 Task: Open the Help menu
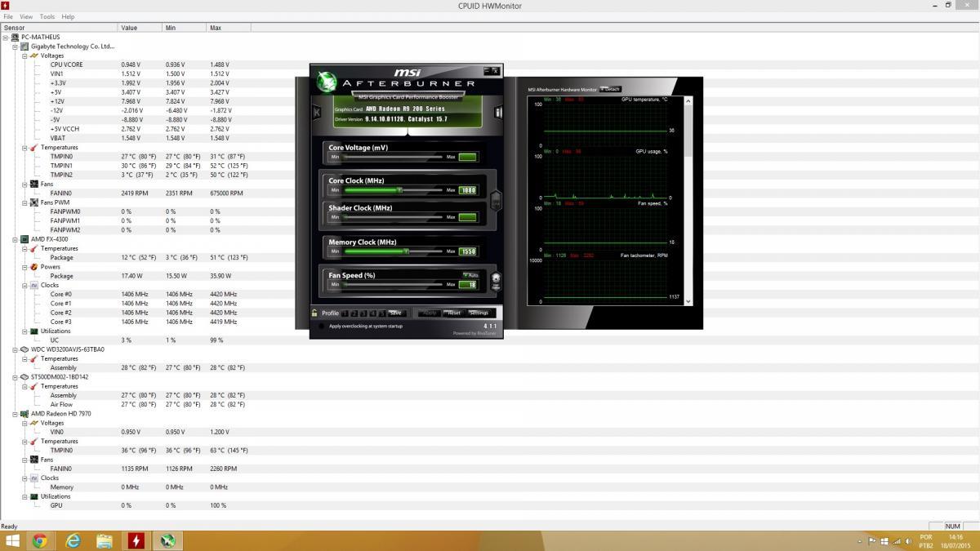coord(68,16)
